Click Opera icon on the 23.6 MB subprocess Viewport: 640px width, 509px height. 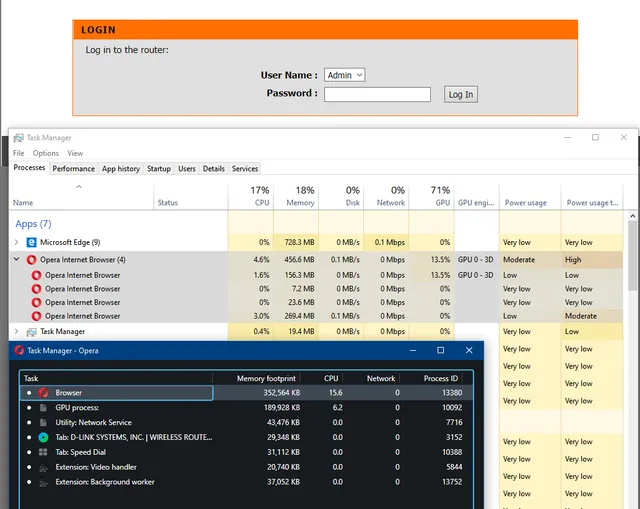[36, 302]
